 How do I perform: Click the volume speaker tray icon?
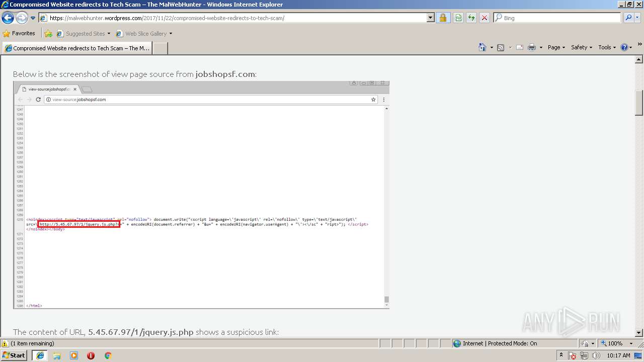pos(596,356)
